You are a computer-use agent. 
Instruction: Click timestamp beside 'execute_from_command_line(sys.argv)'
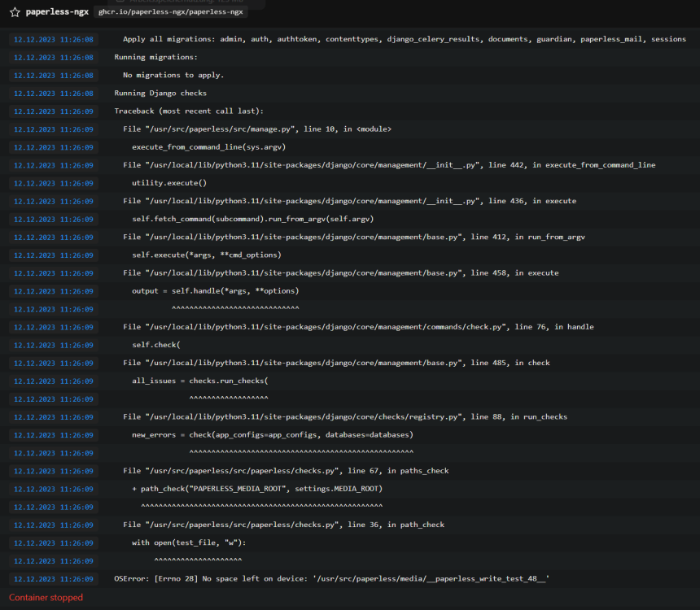coord(54,147)
